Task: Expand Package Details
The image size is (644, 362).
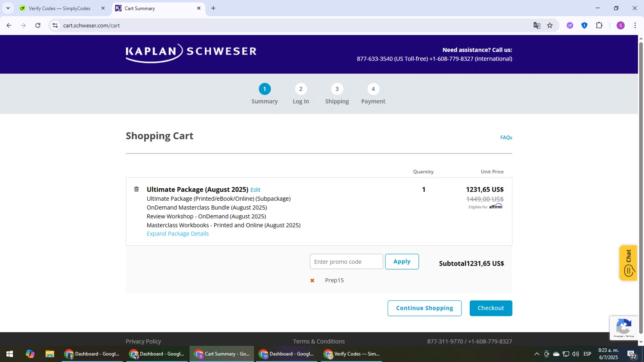Action: pos(178,234)
